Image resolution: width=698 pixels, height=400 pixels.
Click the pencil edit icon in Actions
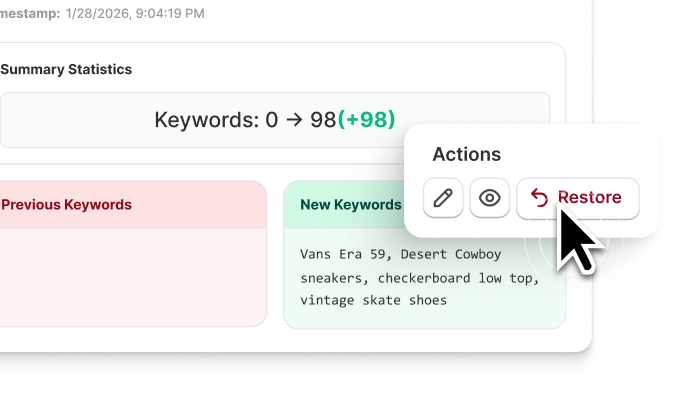443,198
